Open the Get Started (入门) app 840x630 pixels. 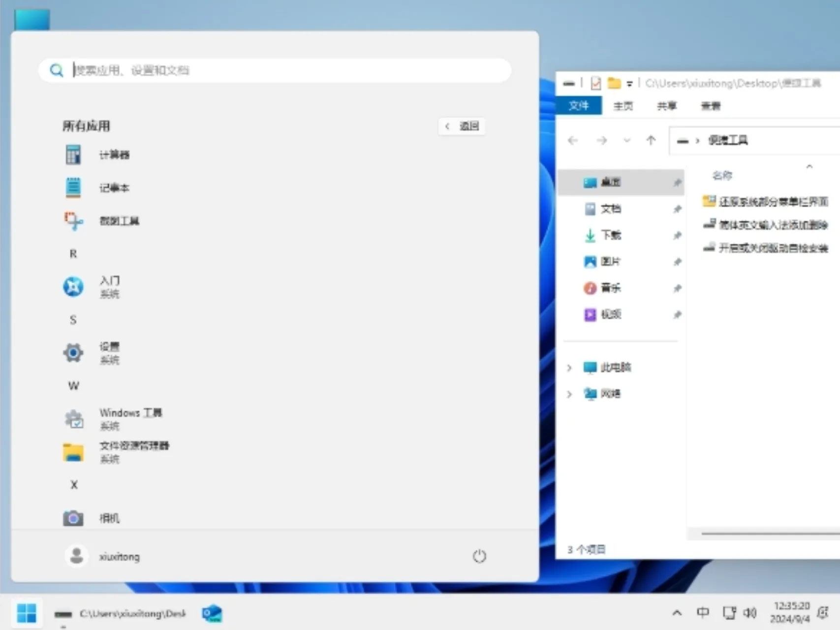tap(109, 286)
